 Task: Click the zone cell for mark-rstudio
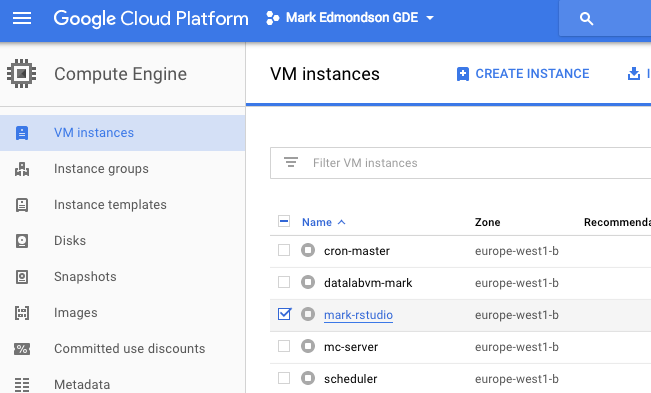[516, 315]
